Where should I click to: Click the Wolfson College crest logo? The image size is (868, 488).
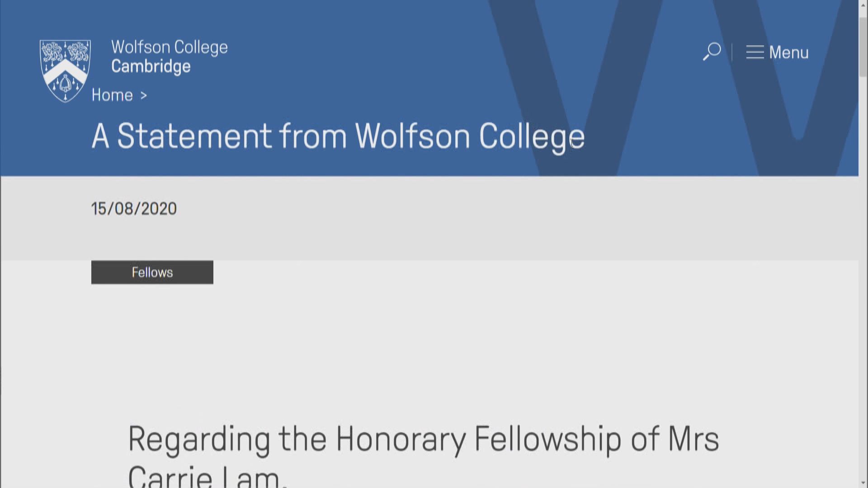(x=65, y=70)
